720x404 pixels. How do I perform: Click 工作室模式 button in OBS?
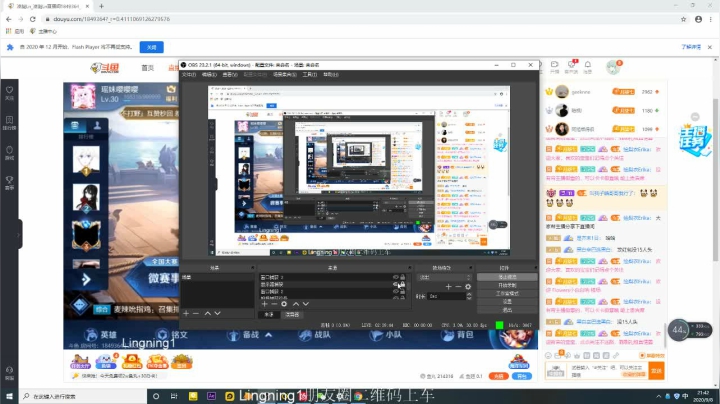pos(507,293)
